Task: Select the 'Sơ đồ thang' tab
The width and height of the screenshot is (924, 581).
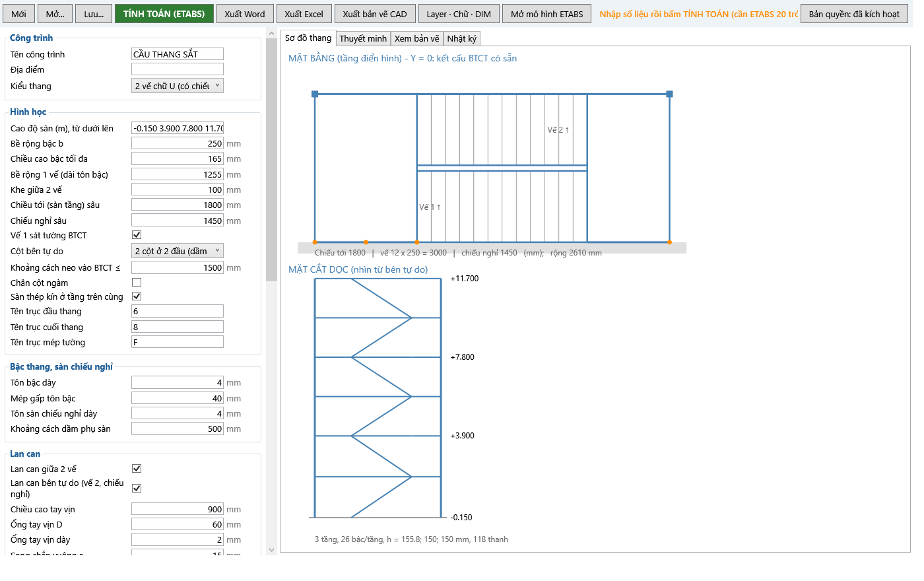Action: pos(308,38)
